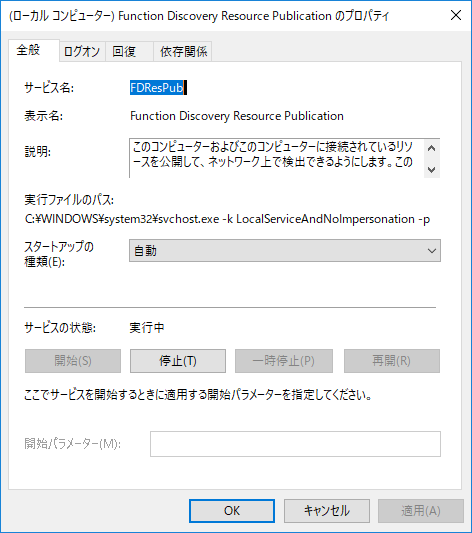This screenshot has width=472, height=533.
Task: Click the description scroll down arrow
Action: [432, 169]
